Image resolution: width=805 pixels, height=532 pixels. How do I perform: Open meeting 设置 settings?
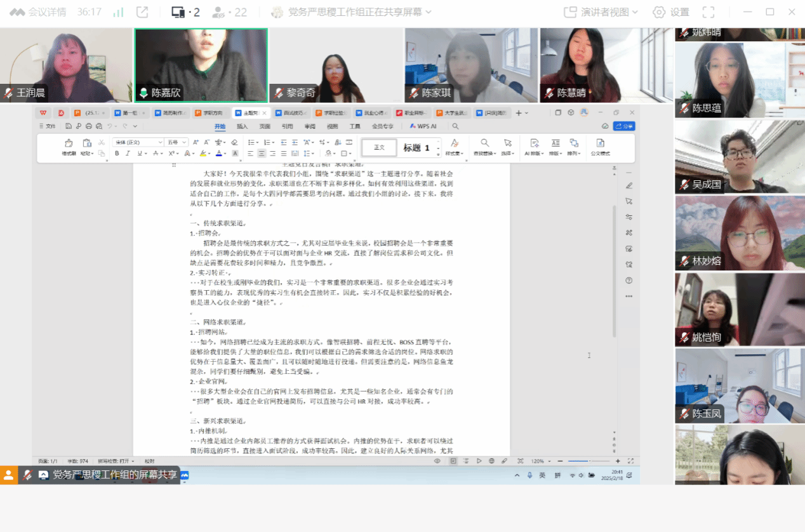click(671, 12)
